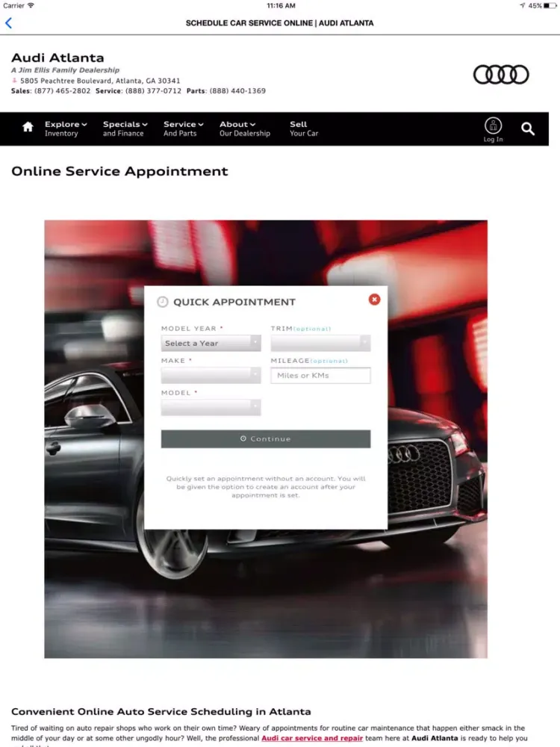
Task: Open the Make dropdown
Action: point(211,376)
